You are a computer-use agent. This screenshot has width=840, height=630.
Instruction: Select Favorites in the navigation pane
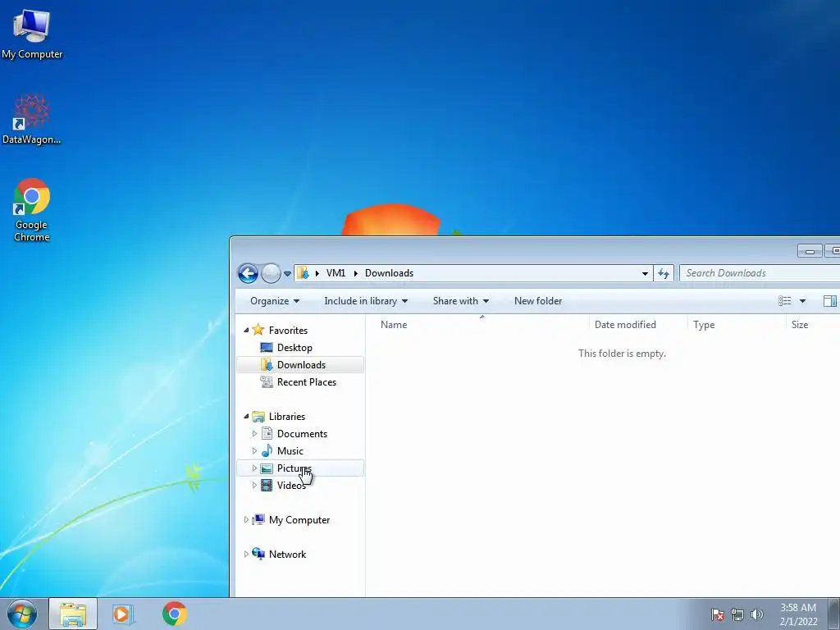(288, 331)
